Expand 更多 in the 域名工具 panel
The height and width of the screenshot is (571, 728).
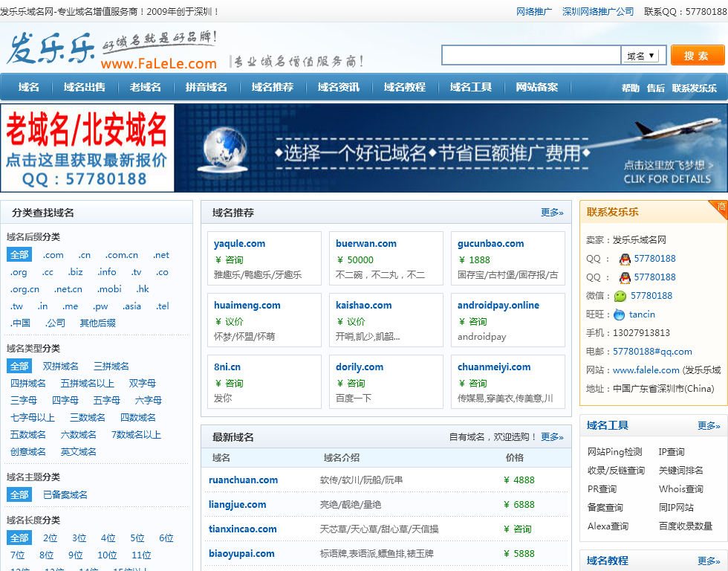coord(709,426)
